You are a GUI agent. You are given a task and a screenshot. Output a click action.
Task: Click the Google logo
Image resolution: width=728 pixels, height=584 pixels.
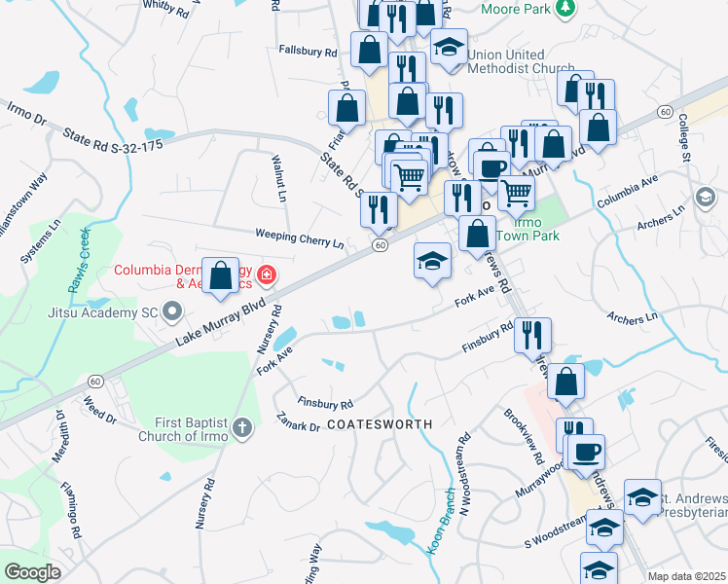(32, 572)
